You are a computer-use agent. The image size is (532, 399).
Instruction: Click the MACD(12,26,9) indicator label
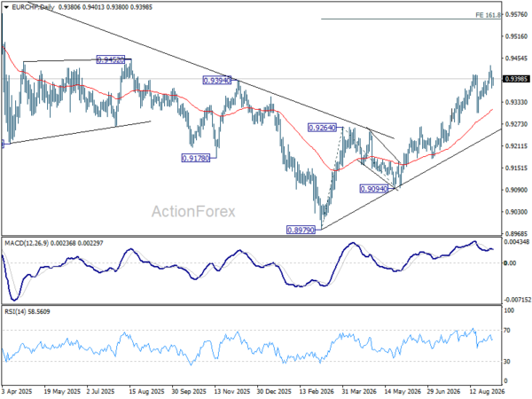click(x=27, y=243)
